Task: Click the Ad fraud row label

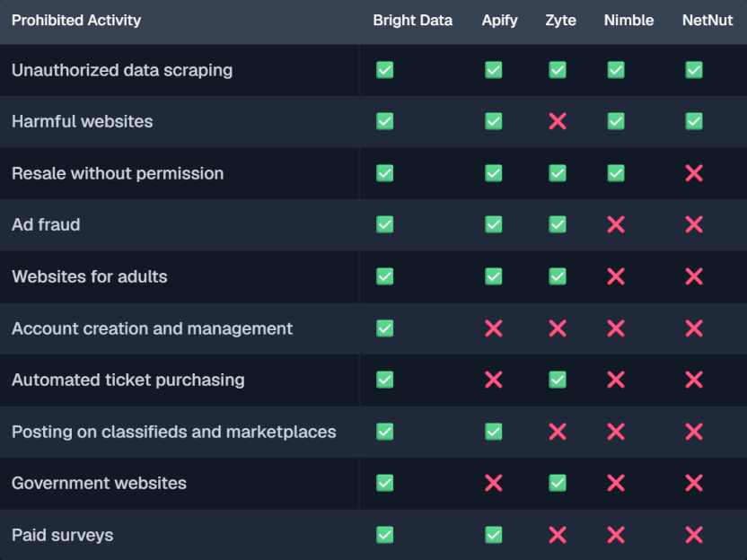Action: pos(46,224)
